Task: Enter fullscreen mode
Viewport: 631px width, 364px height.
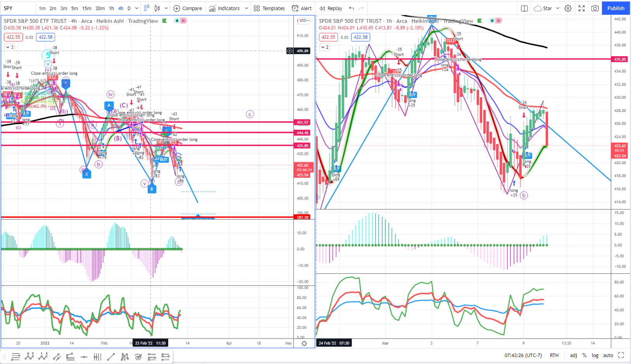Action: tap(582, 8)
